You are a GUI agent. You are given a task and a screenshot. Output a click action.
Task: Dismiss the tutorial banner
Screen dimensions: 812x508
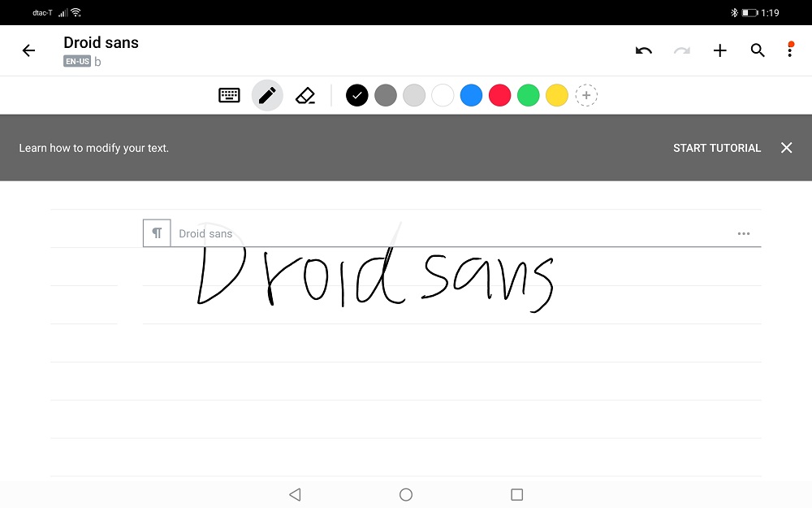(x=786, y=148)
